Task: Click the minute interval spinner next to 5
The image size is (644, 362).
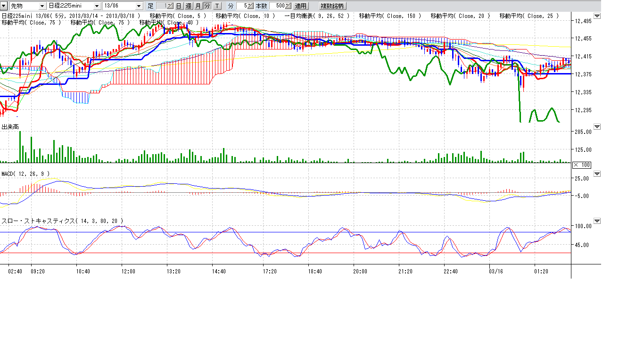Action: pos(250,6)
